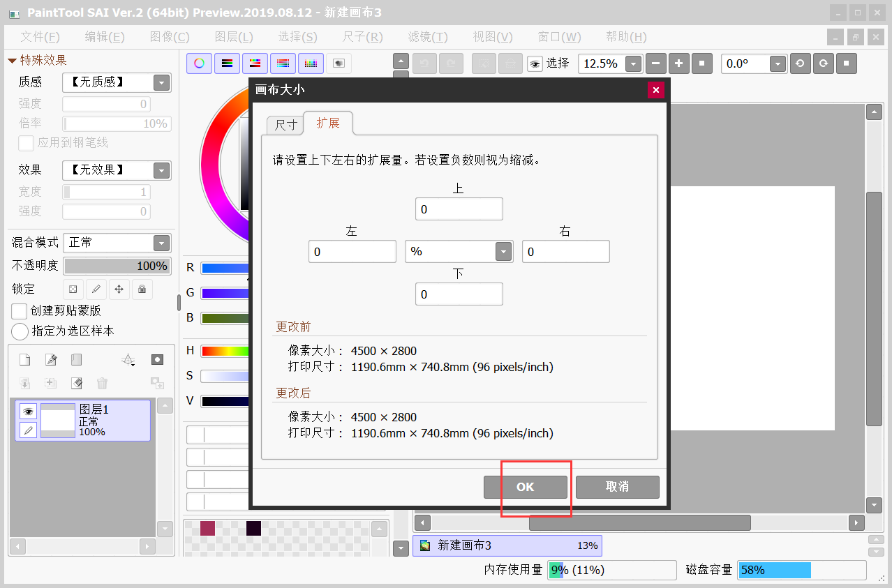Click the 上 expansion input field
The height and width of the screenshot is (588, 892).
(x=459, y=209)
